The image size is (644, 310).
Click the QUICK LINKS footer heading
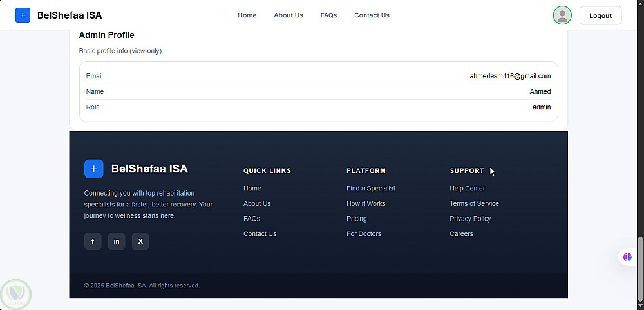267,170
